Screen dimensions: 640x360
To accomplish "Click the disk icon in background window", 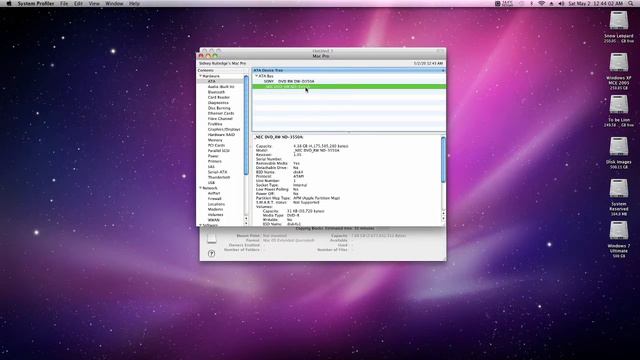I will point(211,238).
